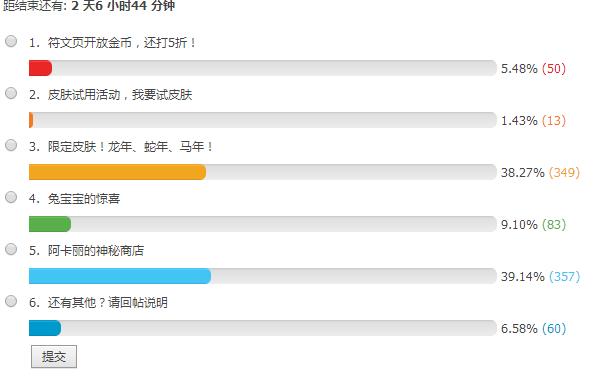The height and width of the screenshot is (380, 593).
Task: Pick radio option 5 阿卡丽的神秘商店
Action: tap(11, 249)
